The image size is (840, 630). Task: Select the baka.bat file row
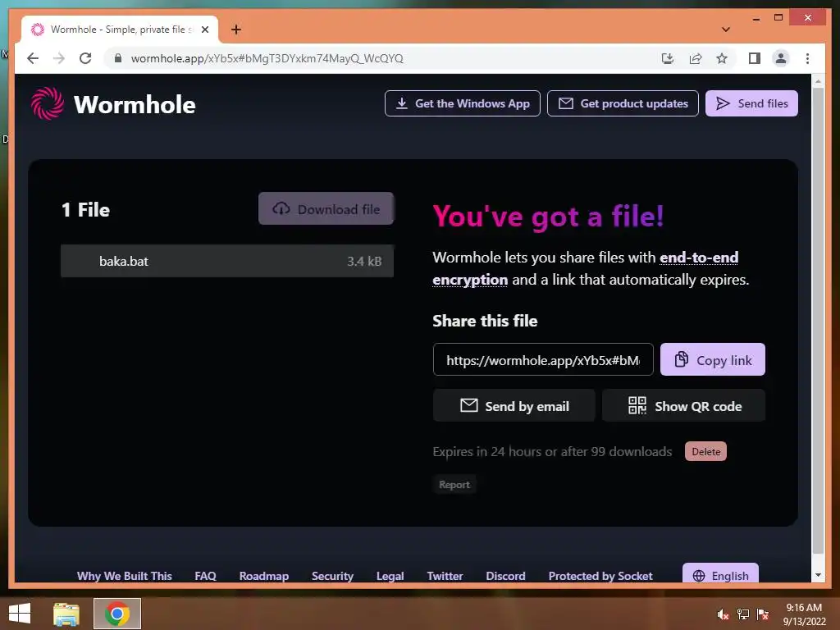[227, 261]
